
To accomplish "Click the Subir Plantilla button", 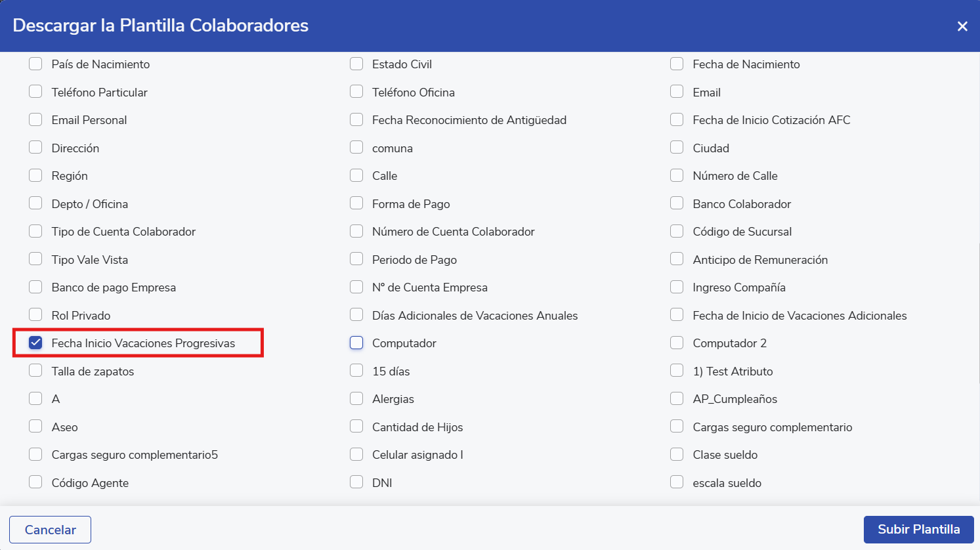I will point(918,529).
